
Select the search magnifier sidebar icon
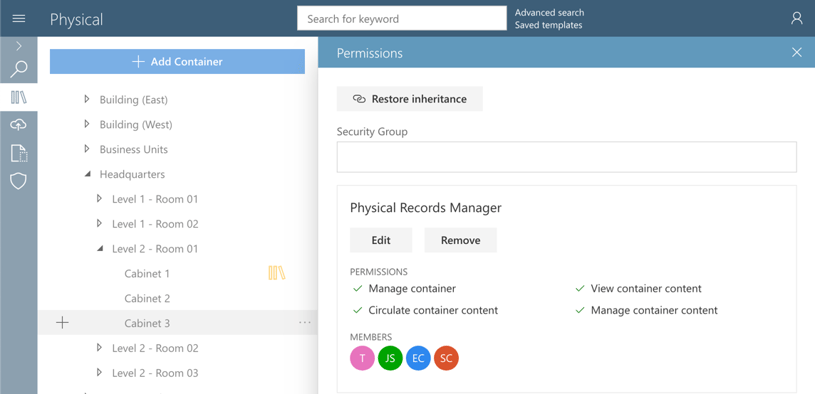tap(19, 69)
